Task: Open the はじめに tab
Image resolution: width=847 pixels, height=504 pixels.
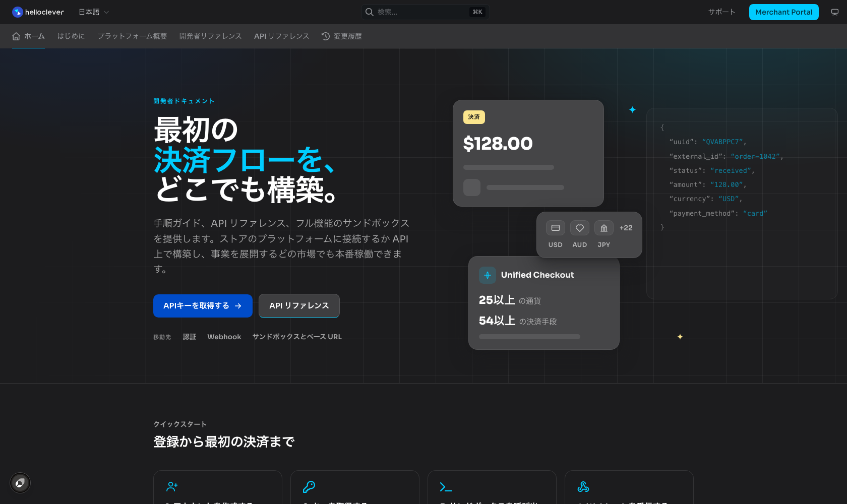Action: click(71, 36)
